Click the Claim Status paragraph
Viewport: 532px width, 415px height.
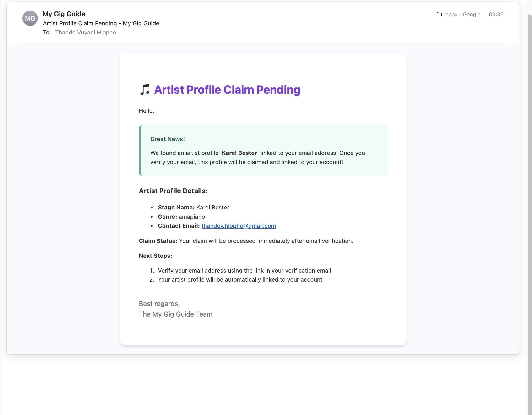[x=246, y=241]
